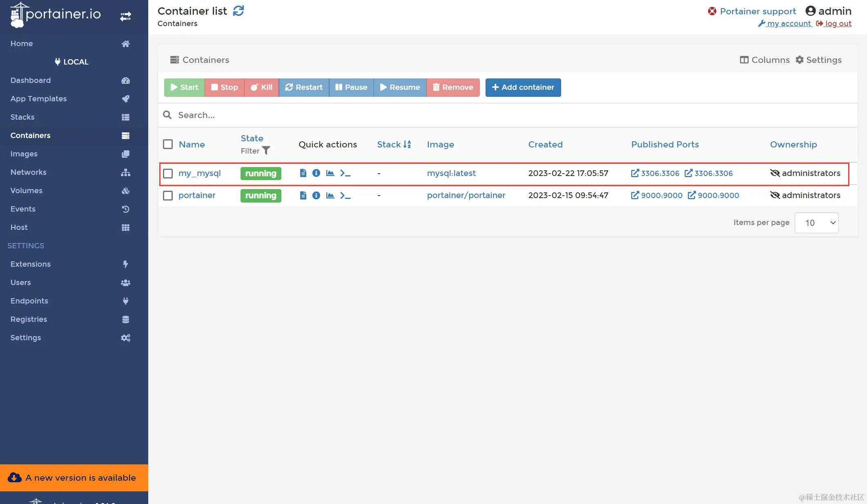The width and height of the screenshot is (867, 504).
Task: Open Volumes from the sidebar
Action: tap(27, 190)
